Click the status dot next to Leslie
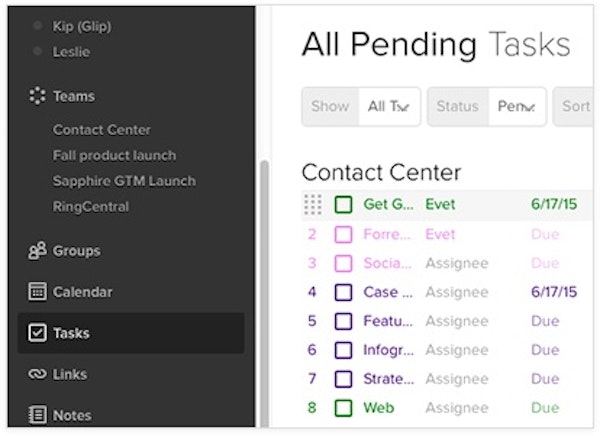Screen dimensions: 600x436 click(x=38, y=50)
